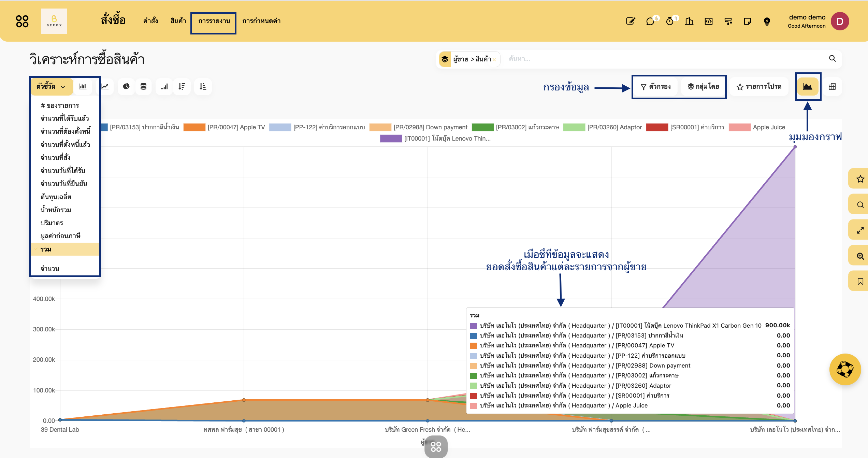The image size is (868, 458).
Task: Select measure ต้นทุนเฉลี่ย
Action: coord(65,197)
